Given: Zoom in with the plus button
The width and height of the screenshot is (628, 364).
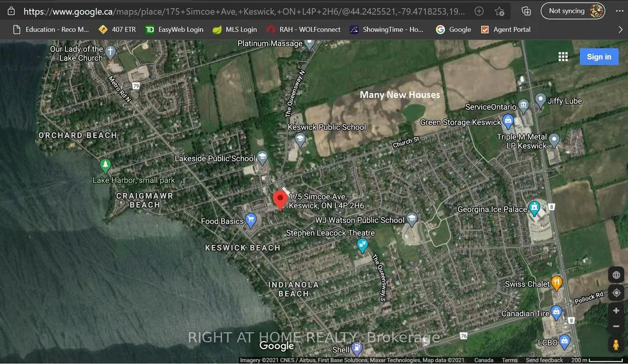Looking at the screenshot, I should point(616,310).
